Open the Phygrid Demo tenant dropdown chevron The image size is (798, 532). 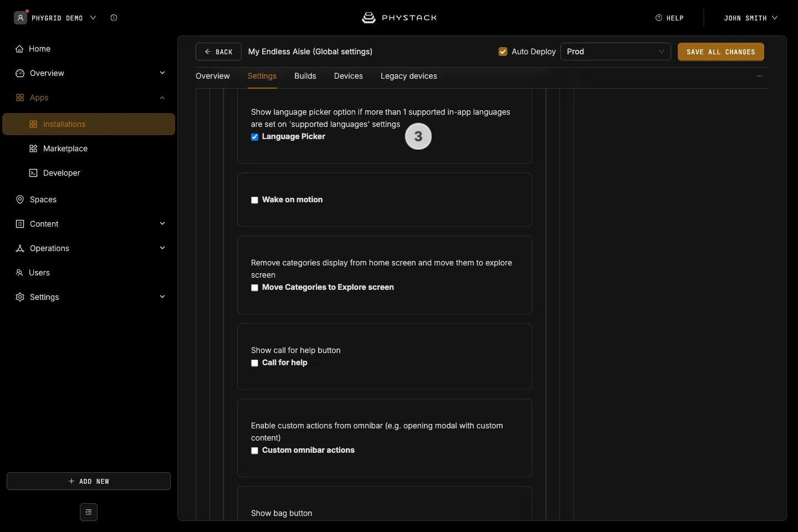tap(93, 18)
